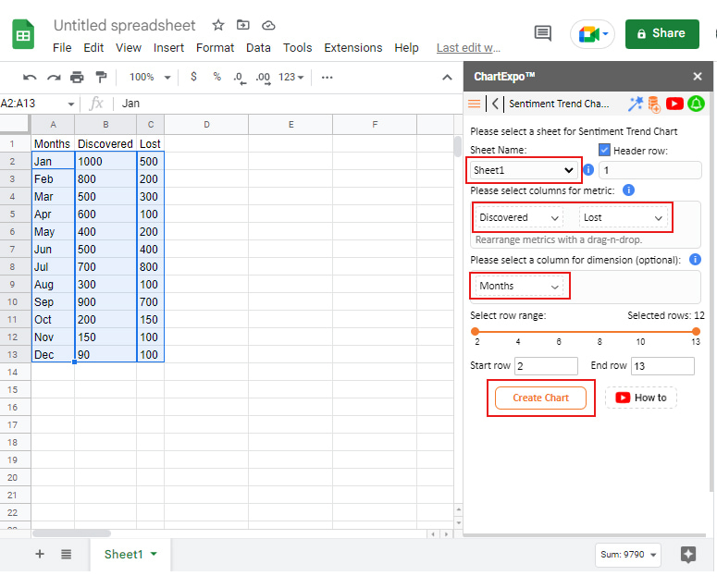717x588 pixels.
Task: Click the Header row number field
Action: coord(649,170)
